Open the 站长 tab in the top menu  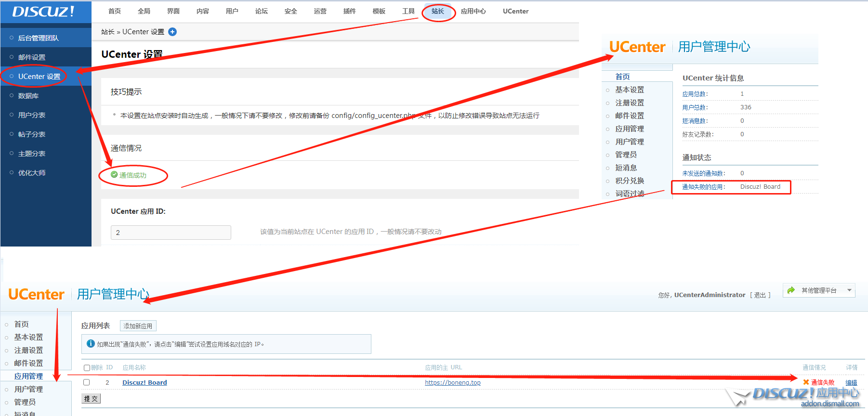[438, 12]
